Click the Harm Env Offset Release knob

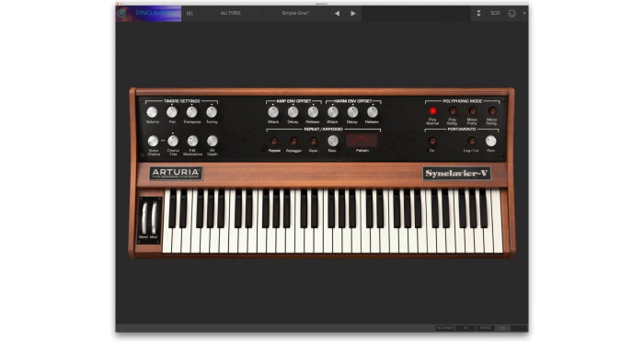coord(372,112)
